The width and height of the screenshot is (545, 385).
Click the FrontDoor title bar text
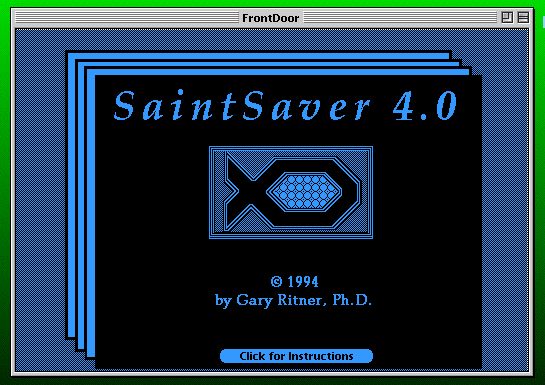pyautogui.click(x=270, y=18)
